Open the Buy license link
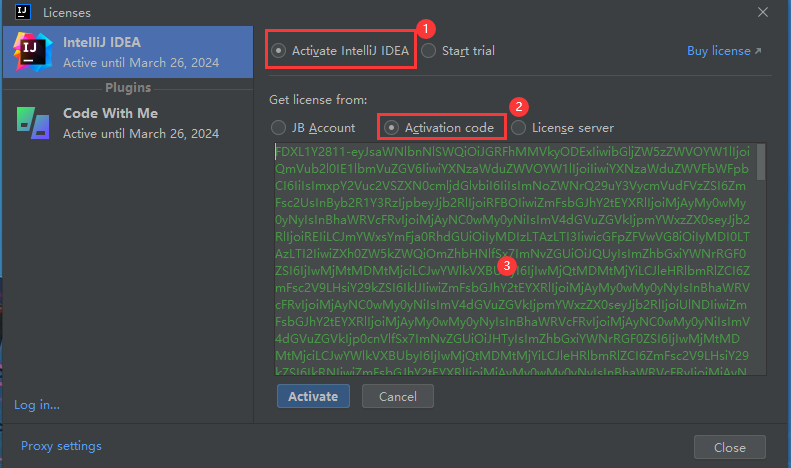The image size is (791, 468). (x=717, y=51)
